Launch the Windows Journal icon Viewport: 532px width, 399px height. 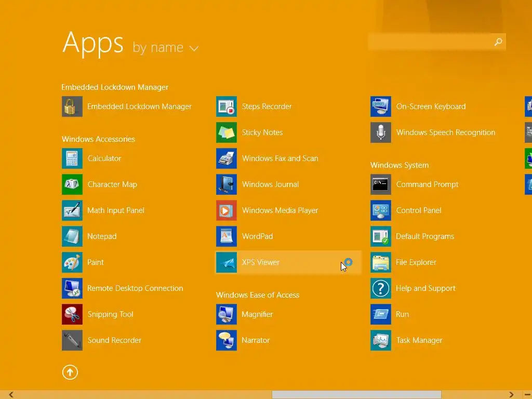[227, 184]
